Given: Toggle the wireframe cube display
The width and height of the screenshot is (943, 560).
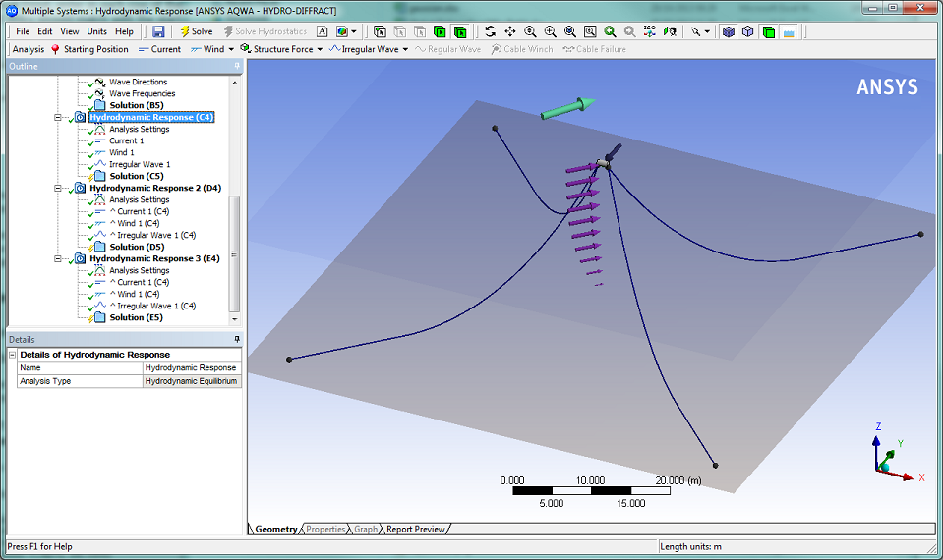Looking at the screenshot, I should tap(748, 31).
